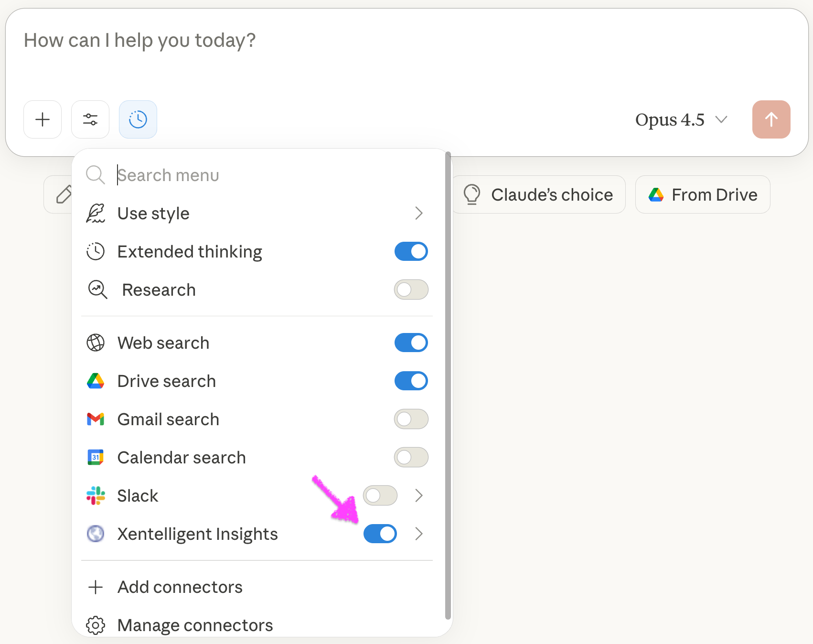Click the plus attachment icon
Viewport: 813px width, 644px height.
click(x=42, y=119)
